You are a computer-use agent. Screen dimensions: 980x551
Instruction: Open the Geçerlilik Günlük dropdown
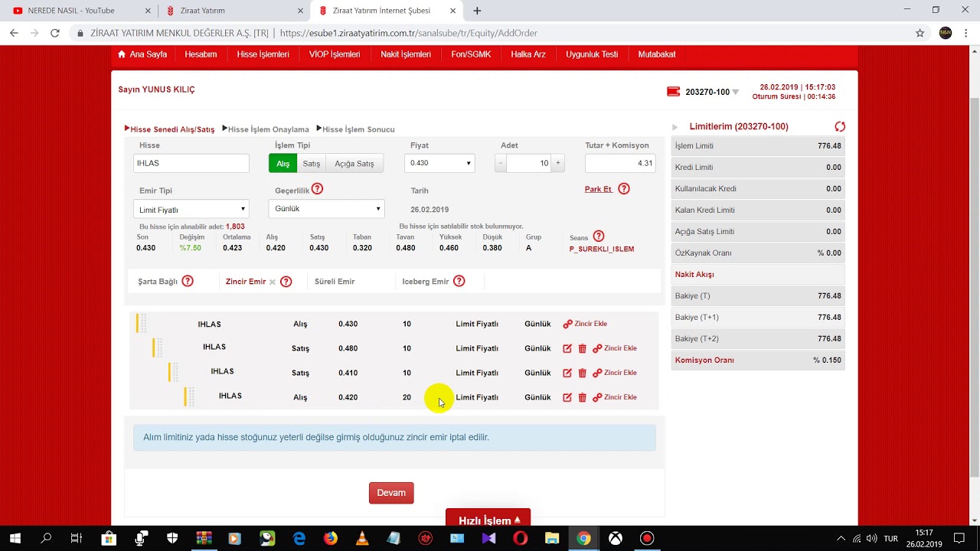click(326, 209)
